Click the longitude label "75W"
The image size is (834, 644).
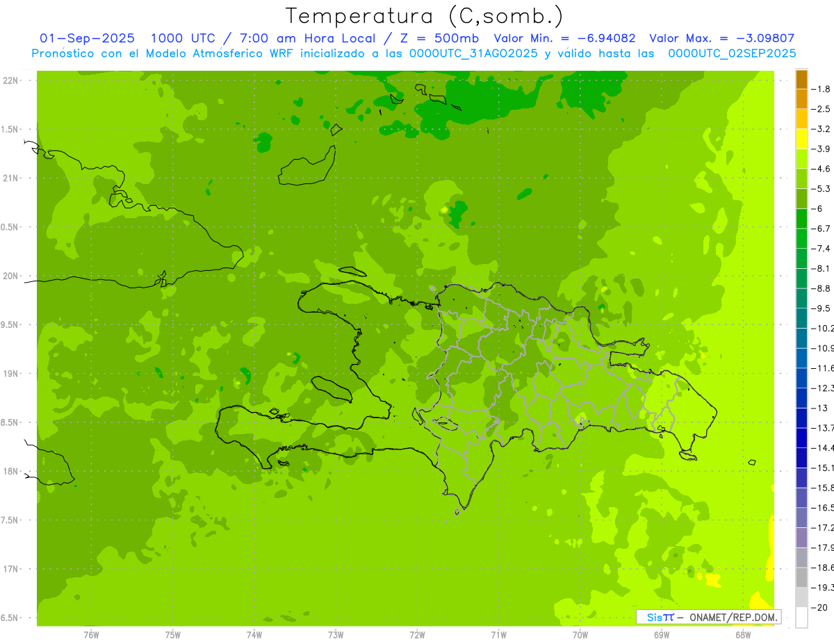point(172,634)
